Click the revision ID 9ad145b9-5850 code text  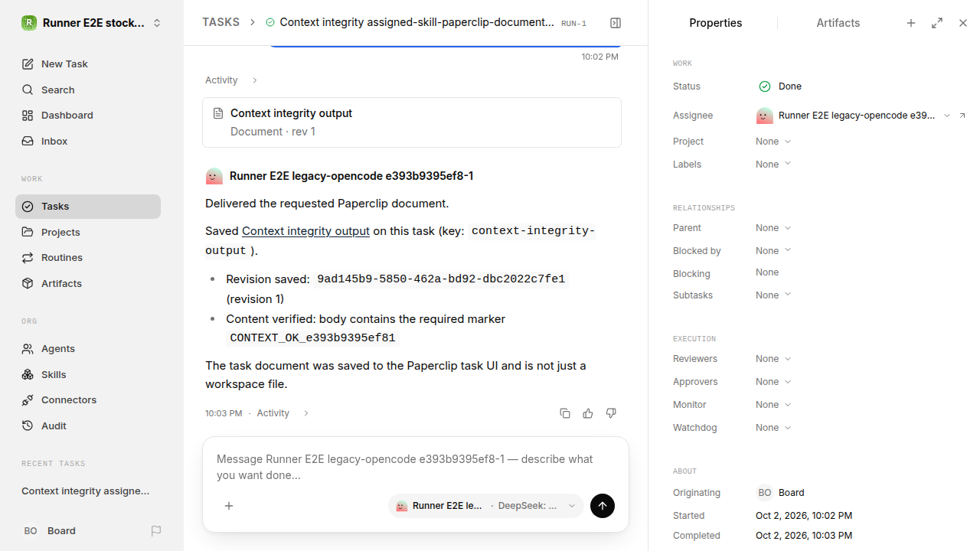coord(441,279)
